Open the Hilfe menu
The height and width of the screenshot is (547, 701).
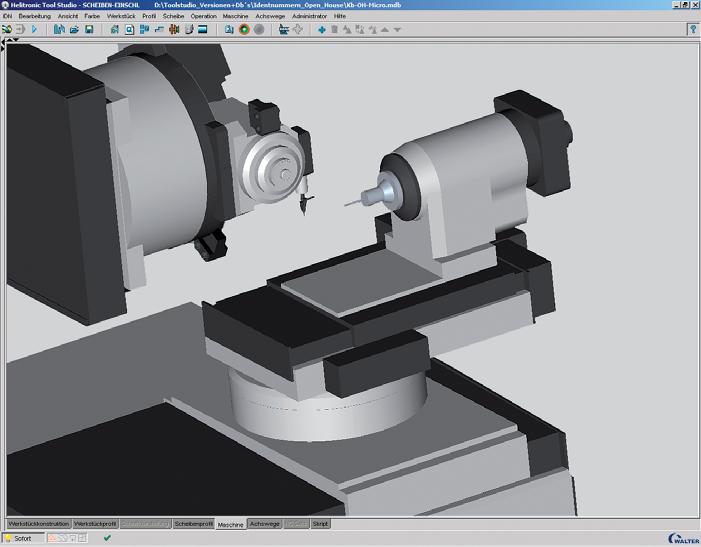pos(340,16)
